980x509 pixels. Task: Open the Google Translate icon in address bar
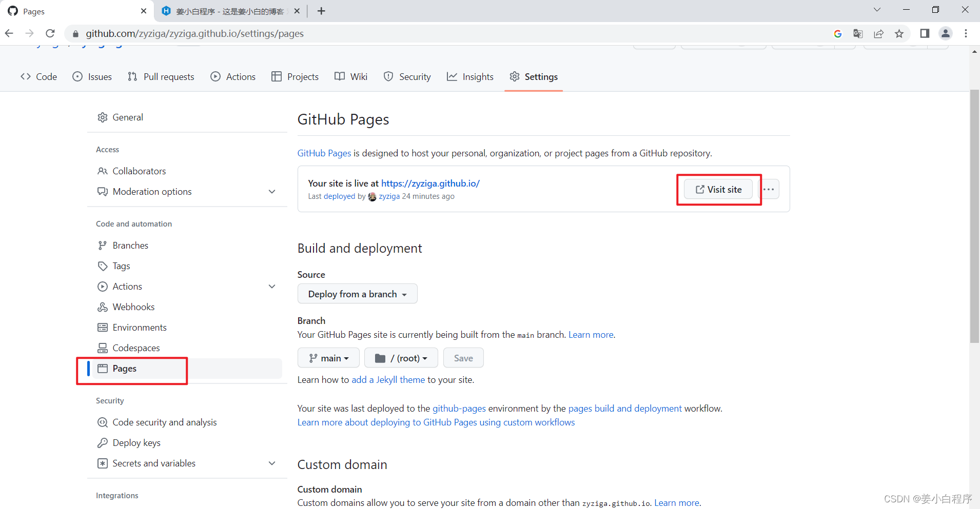coord(858,33)
